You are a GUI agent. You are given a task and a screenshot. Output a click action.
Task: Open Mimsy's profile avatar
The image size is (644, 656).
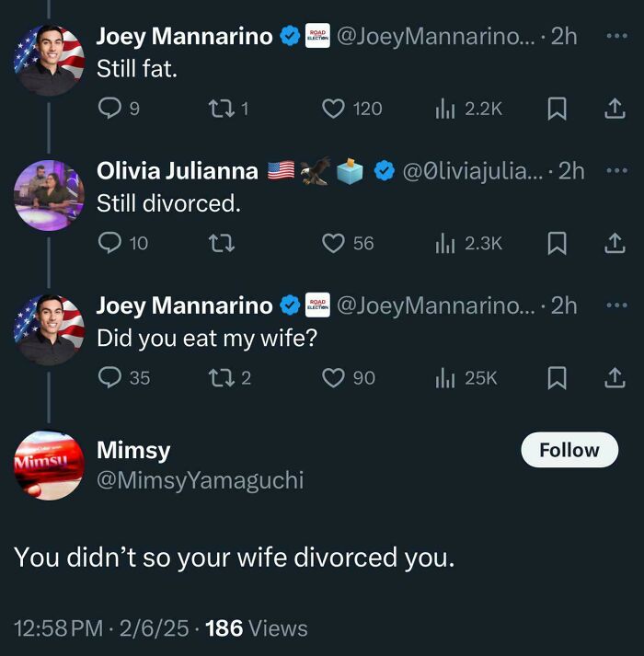point(49,465)
